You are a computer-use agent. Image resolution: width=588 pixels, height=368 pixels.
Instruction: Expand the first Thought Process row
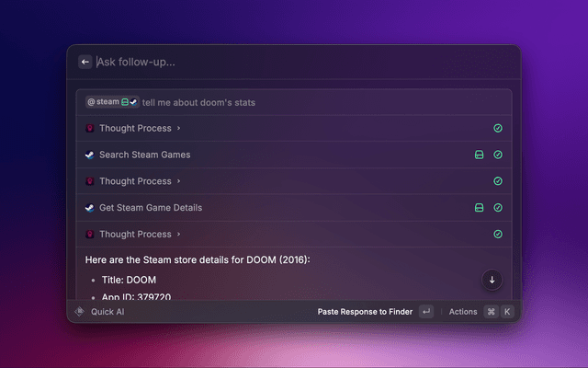(294, 129)
